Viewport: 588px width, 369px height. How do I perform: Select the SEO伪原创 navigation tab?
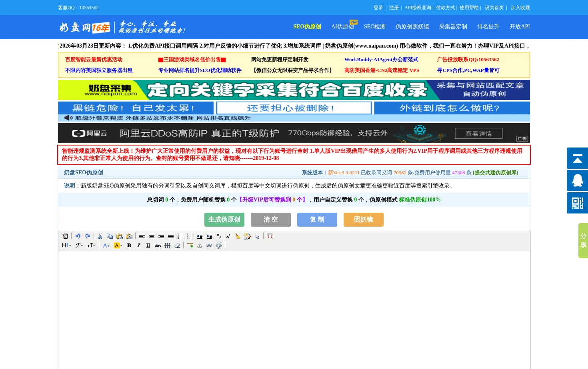tap(307, 27)
